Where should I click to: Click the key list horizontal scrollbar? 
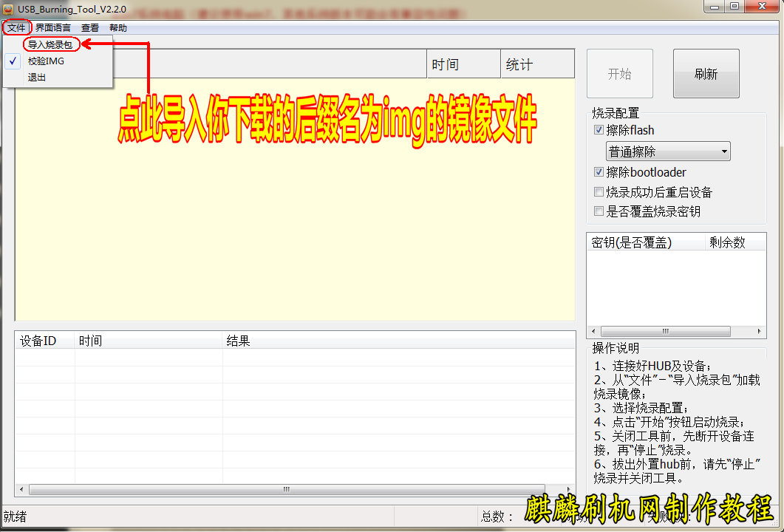click(x=665, y=332)
